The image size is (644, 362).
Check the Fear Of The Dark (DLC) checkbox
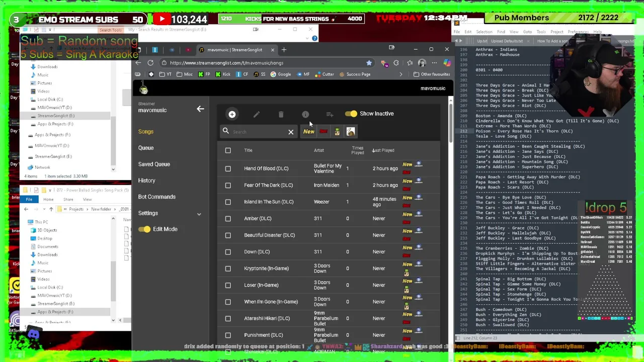pyautogui.click(x=228, y=186)
